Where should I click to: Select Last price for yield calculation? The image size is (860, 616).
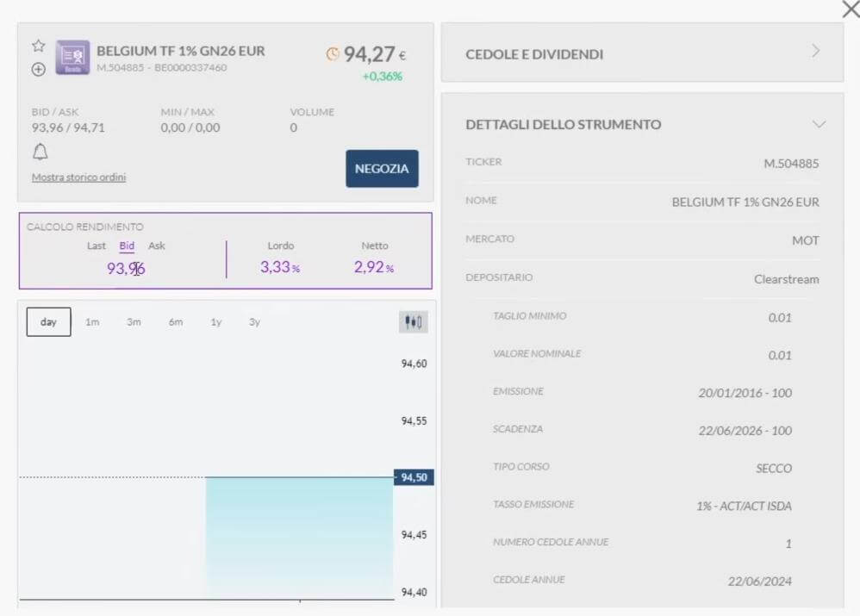97,246
